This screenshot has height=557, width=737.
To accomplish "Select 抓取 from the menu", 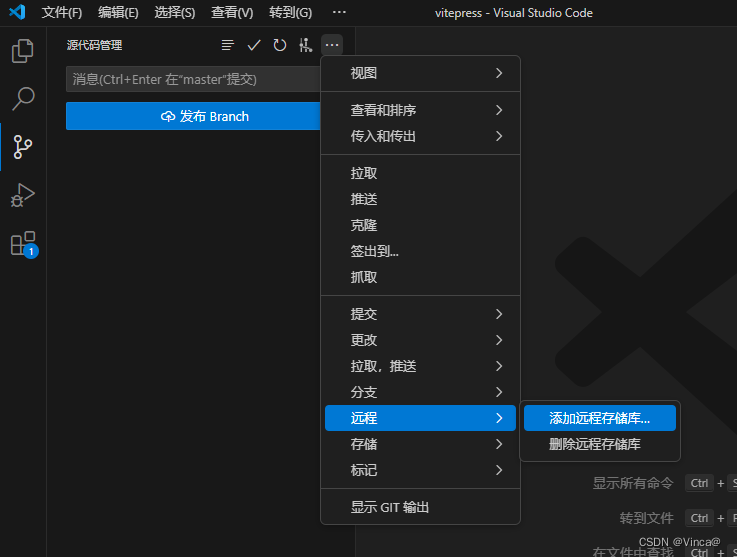I will click(420, 277).
